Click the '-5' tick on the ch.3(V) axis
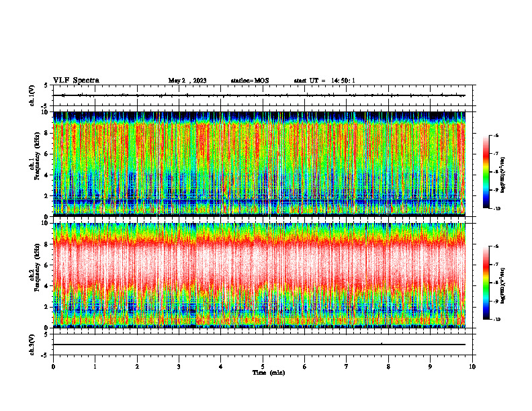 click(x=46, y=355)
